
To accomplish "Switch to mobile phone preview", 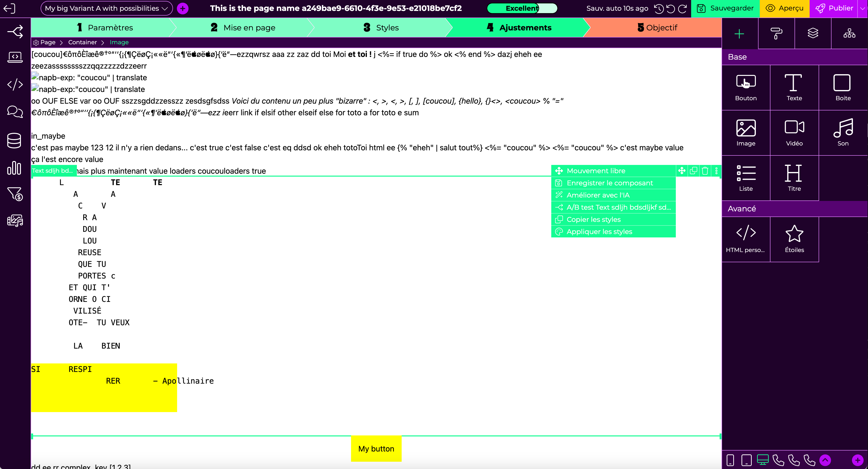I will (730, 460).
